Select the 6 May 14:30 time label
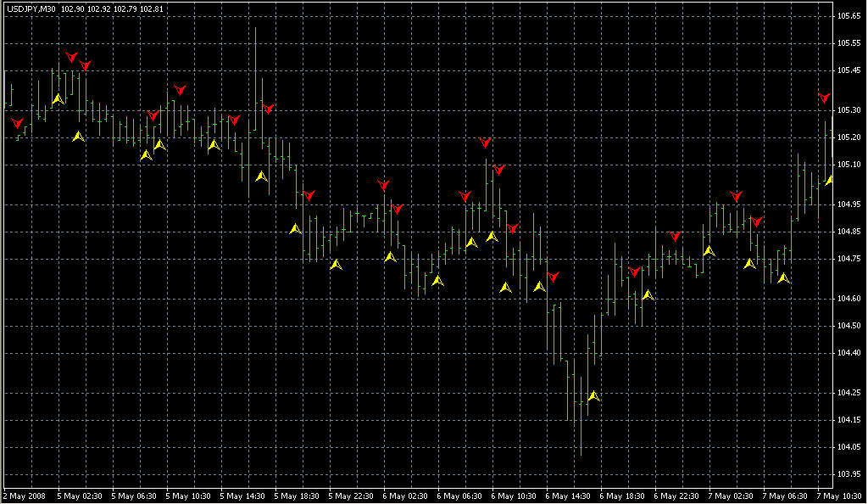The width and height of the screenshot is (868, 504). pos(567,496)
